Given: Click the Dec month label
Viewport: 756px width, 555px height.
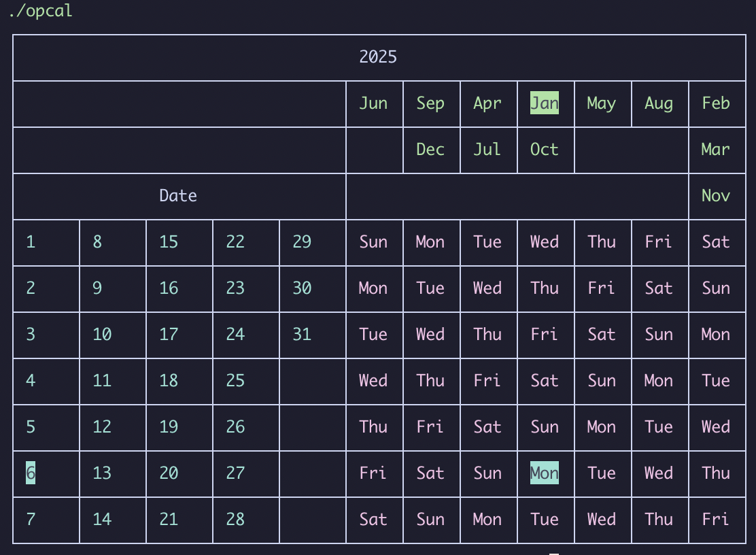Looking at the screenshot, I should (x=430, y=150).
